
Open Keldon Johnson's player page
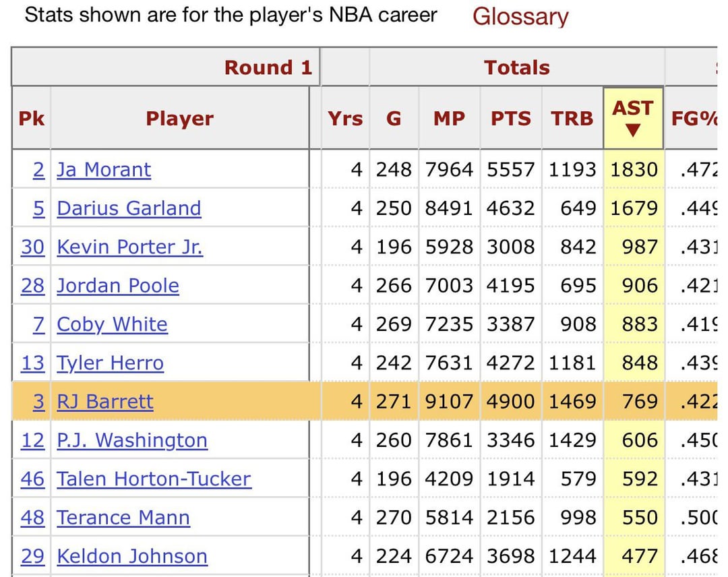point(131,556)
